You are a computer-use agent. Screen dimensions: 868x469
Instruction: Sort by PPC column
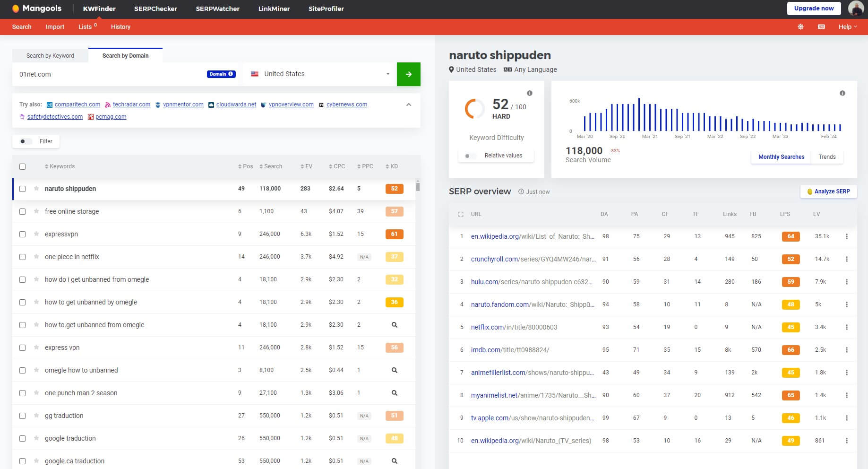(x=365, y=166)
